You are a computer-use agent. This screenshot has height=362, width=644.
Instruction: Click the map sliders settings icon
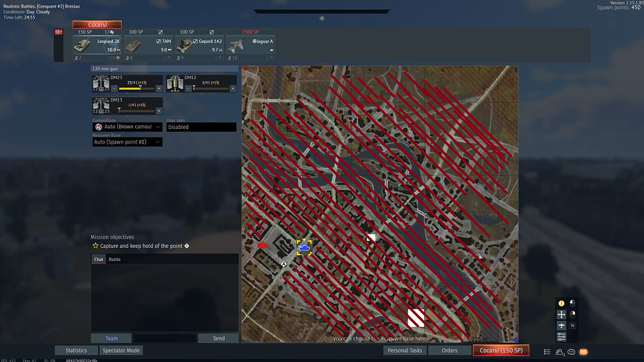click(x=561, y=337)
